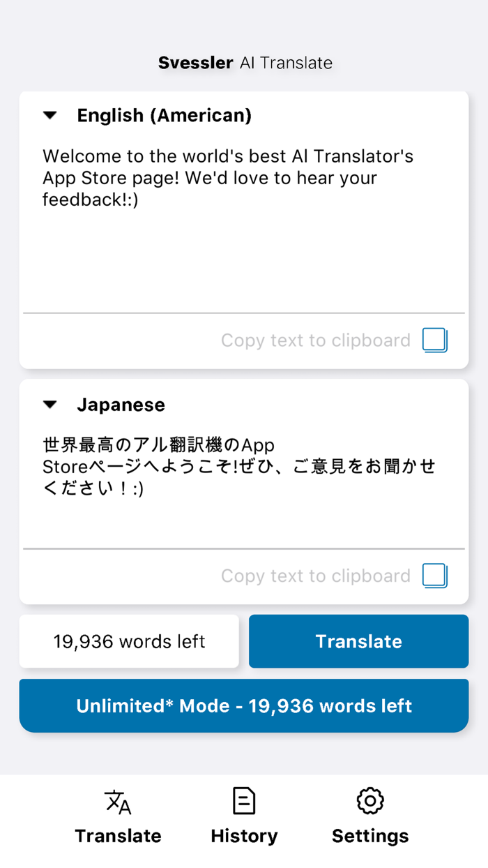Switch to the Settings tab
The width and height of the screenshot is (488, 868).
pos(369,816)
